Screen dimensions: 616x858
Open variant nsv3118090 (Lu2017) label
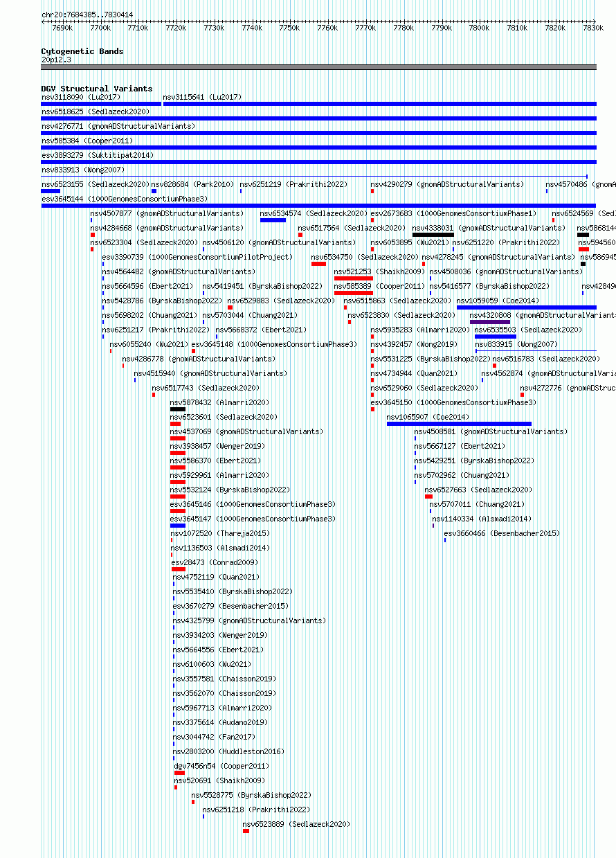[x=81, y=97]
